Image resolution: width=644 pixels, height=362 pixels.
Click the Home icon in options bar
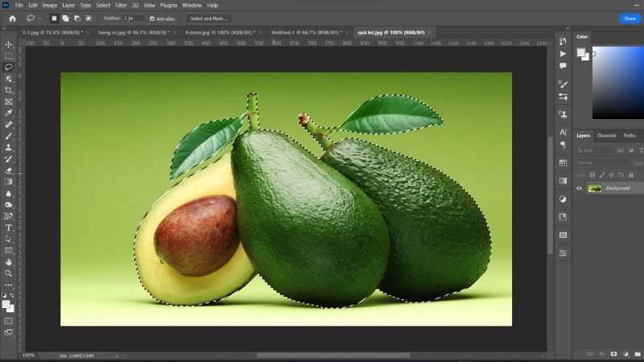pos(12,19)
